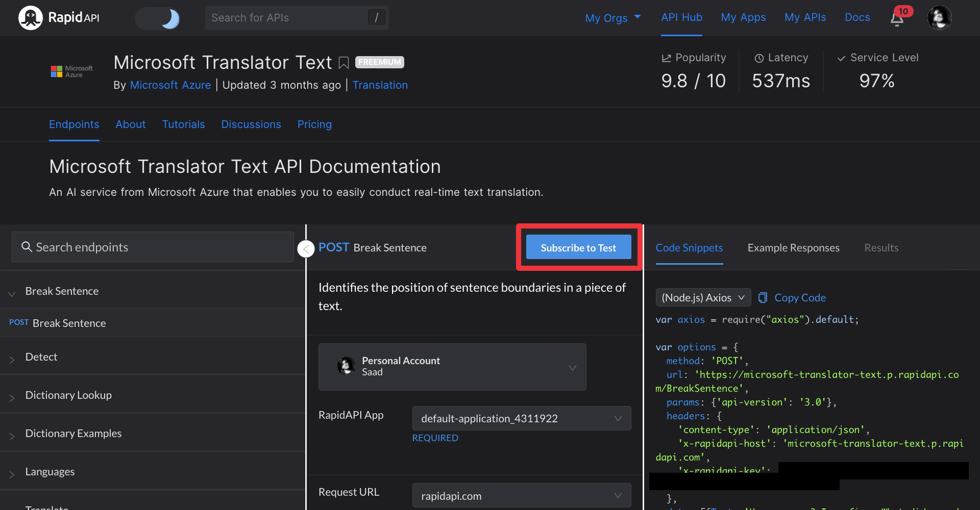
Task: Expand the Dictionary Examples group
Action: point(153,433)
